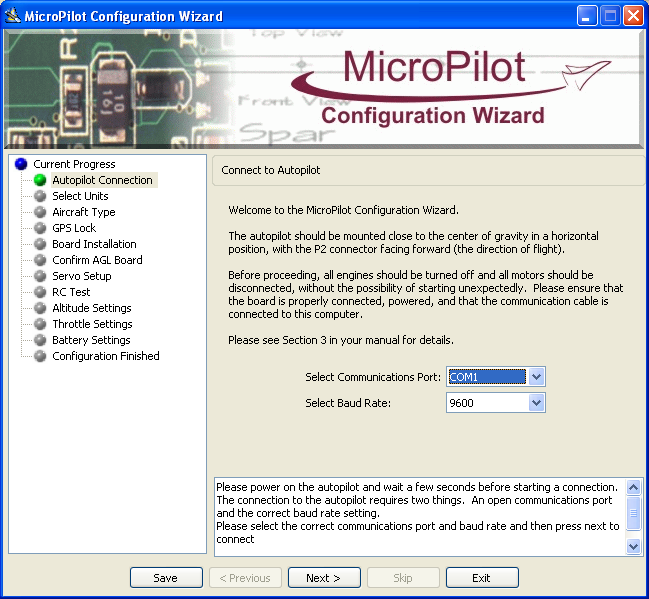Click the gray icon beside Board Installation
The image size is (649, 599).
[x=40, y=244]
